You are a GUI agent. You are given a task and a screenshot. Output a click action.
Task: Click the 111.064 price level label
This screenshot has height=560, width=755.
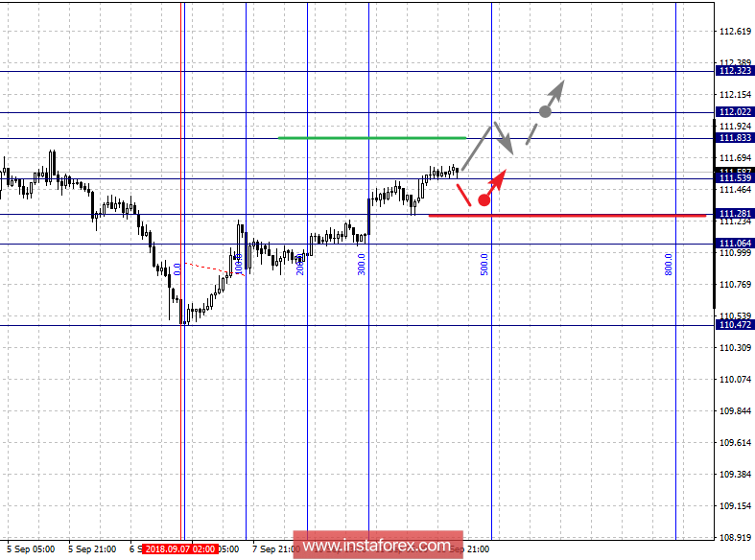(735, 244)
